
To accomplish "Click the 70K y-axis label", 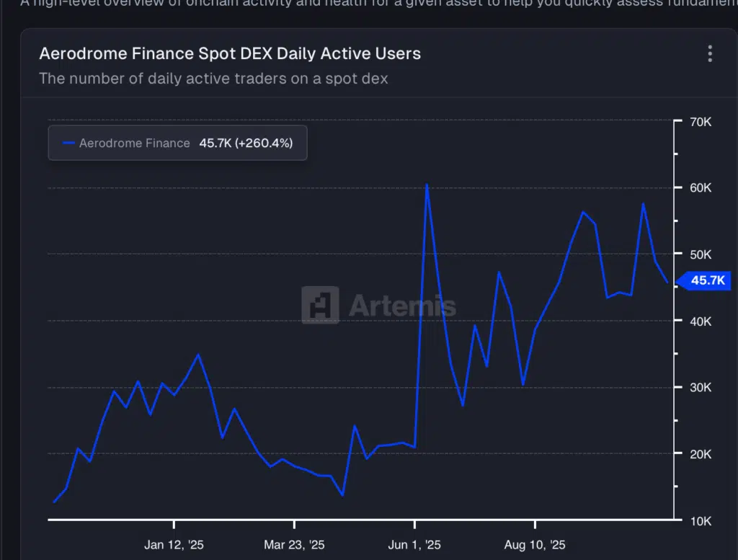I will point(701,122).
